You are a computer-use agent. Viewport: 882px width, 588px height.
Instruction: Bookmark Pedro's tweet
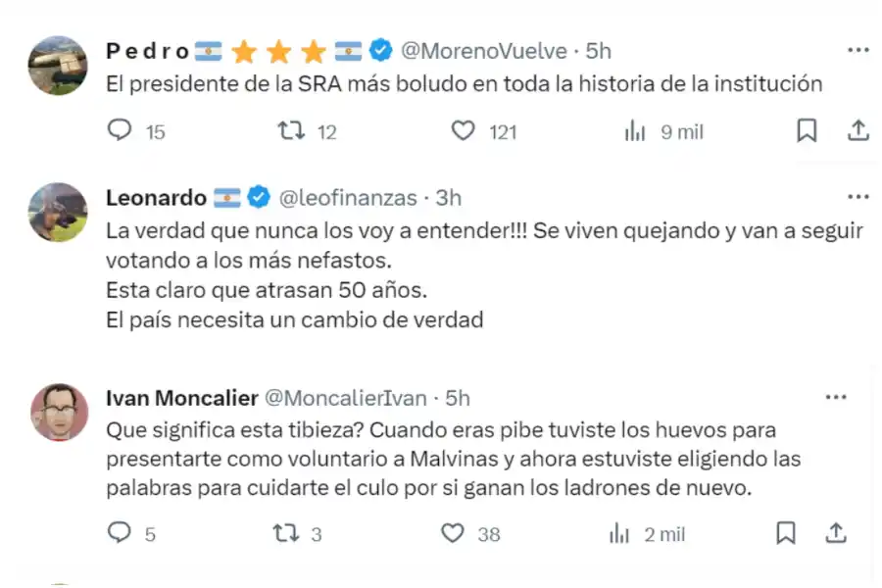click(x=807, y=129)
